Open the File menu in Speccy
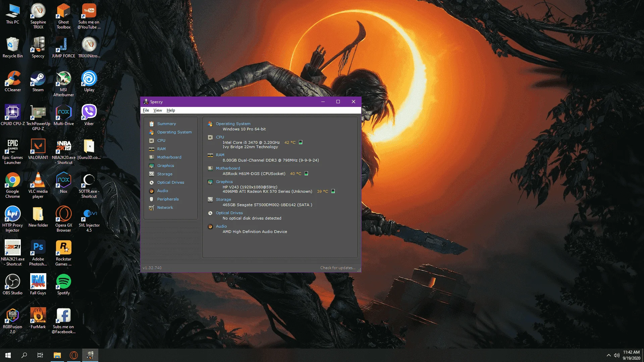Image resolution: width=644 pixels, height=362 pixels. (x=146, y=110)
